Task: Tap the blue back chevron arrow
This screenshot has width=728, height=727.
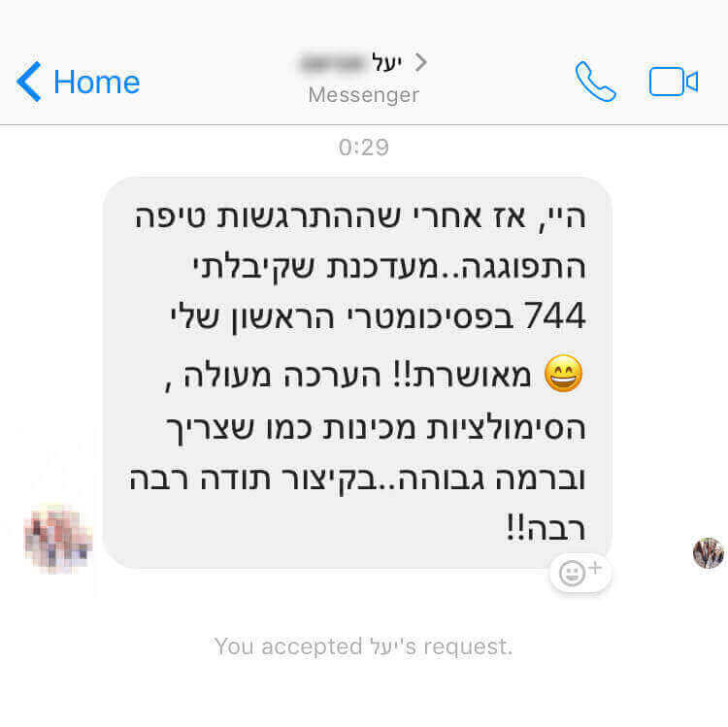Action: (x=29, y=82)
